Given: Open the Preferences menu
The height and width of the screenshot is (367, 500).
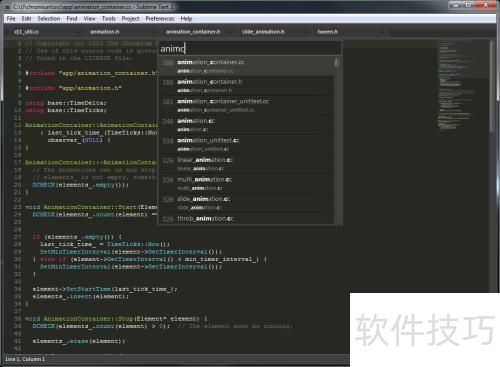Looking at the screenshot, I should [160, 19].
